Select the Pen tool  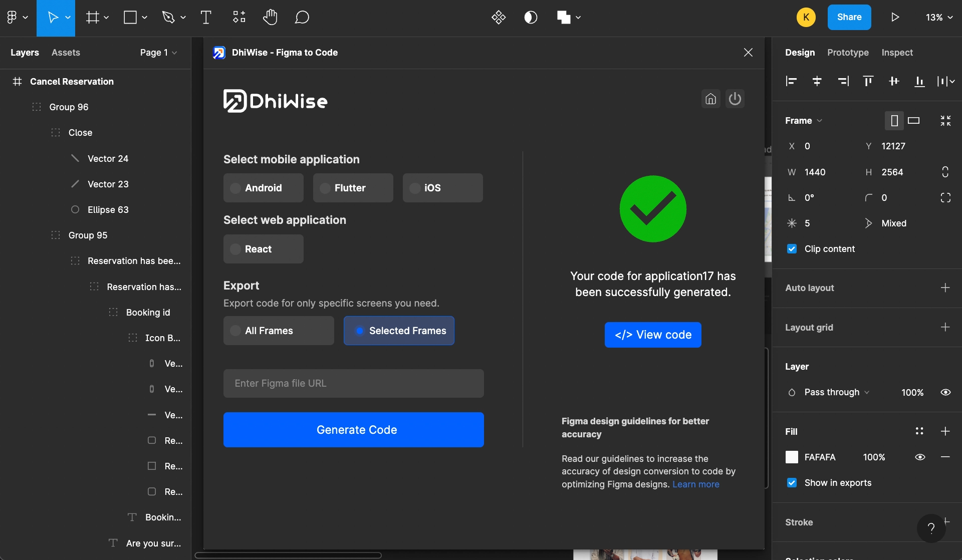168,18
